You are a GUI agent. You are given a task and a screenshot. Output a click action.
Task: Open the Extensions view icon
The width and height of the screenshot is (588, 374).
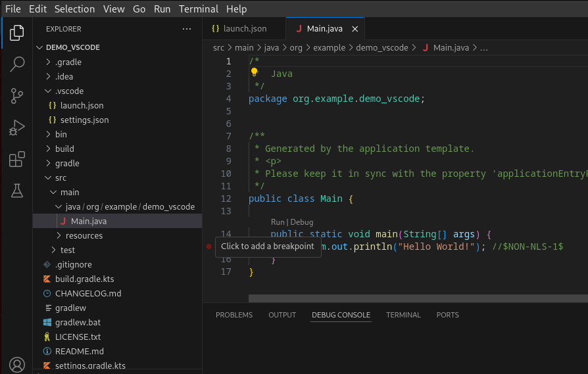(x=17, y=158)
